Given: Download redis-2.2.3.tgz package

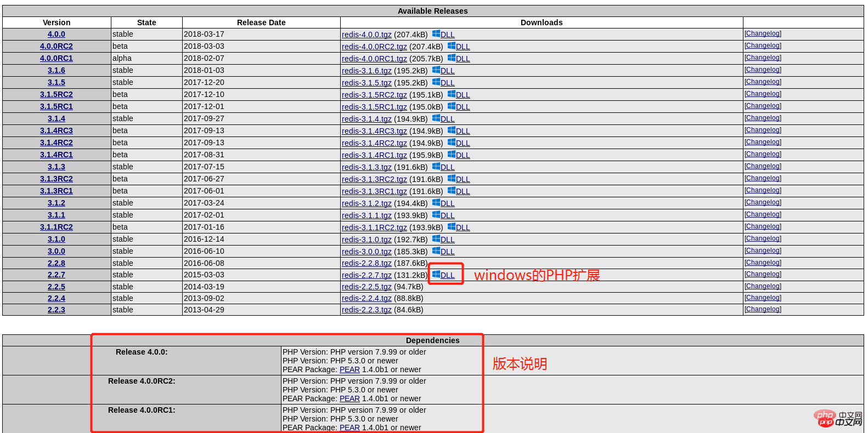Looking at the screenshot, I should point(367,310).
